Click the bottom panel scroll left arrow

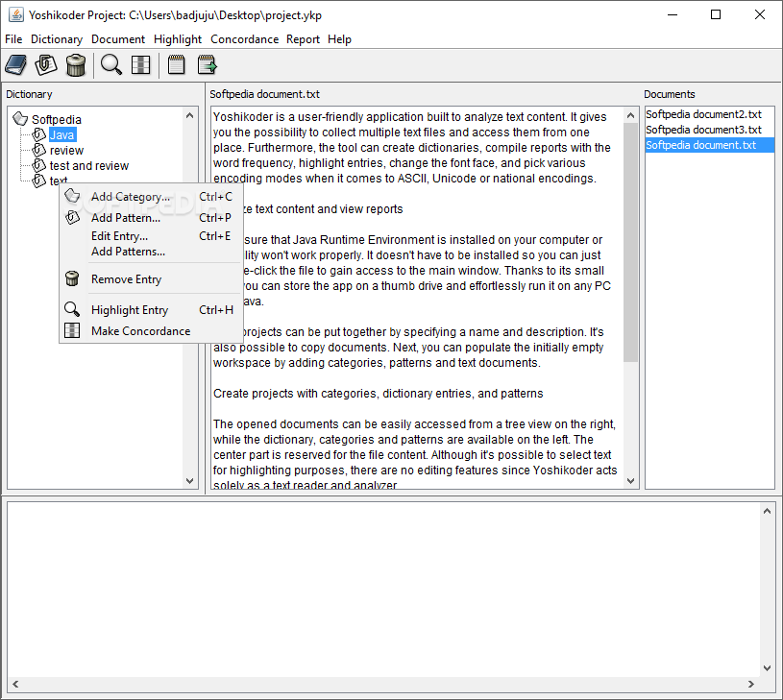coord(15,684)
